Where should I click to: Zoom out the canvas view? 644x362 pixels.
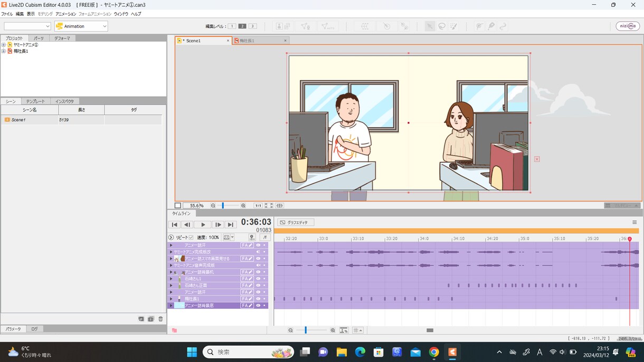pos(213,206)
